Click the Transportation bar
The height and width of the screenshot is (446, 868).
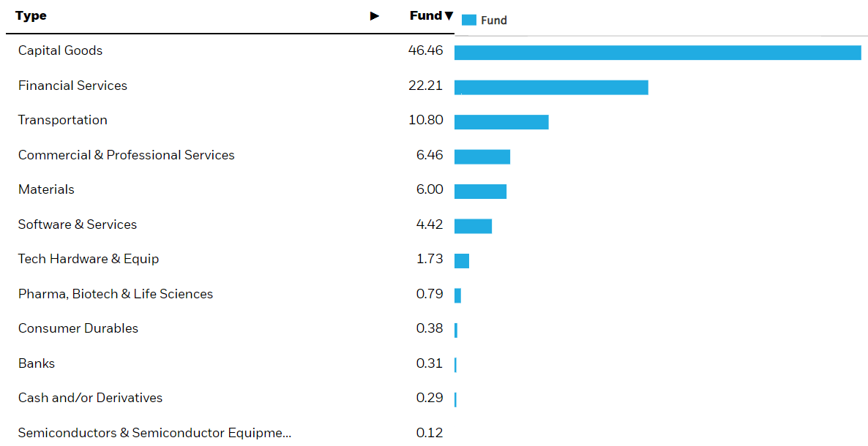pyautogui.click(x=501, y=121)
